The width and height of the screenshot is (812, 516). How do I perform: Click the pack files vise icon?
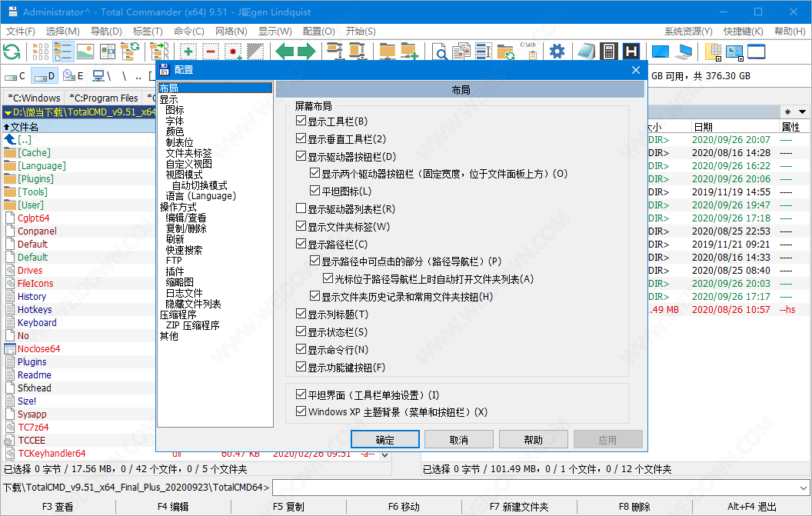(335, 52)
